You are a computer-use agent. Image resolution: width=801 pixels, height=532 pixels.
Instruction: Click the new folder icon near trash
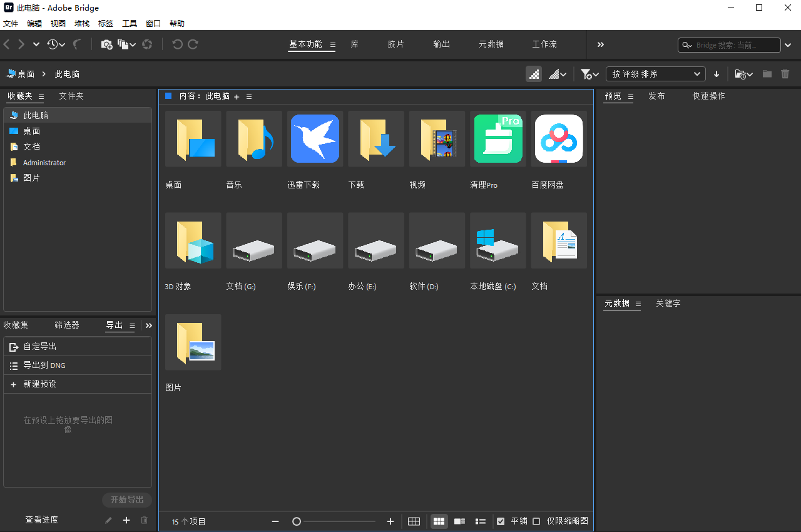767,74
